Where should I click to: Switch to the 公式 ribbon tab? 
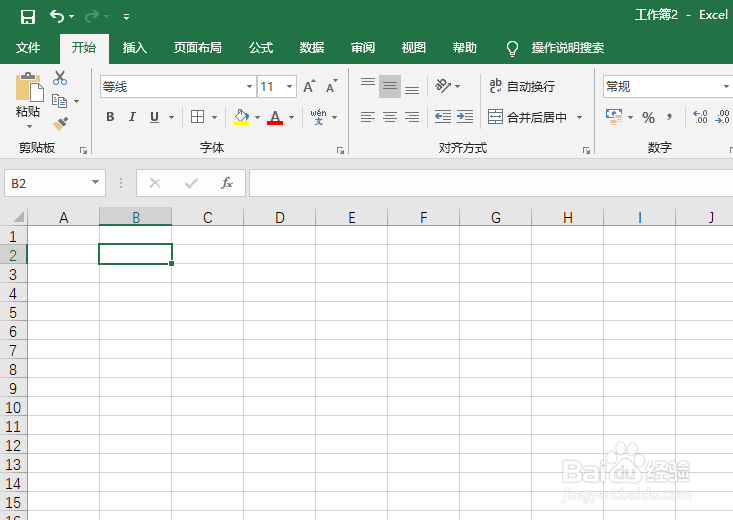click(x=261, y=48)
